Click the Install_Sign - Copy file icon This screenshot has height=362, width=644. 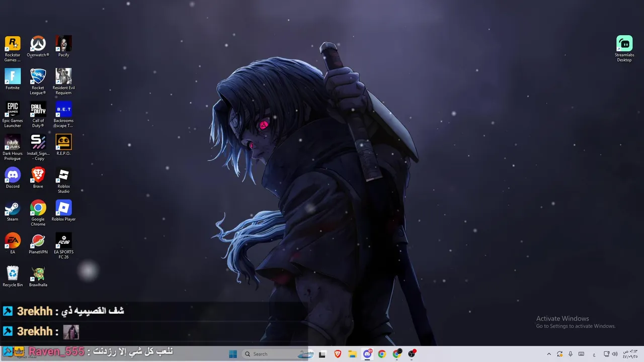38,147
